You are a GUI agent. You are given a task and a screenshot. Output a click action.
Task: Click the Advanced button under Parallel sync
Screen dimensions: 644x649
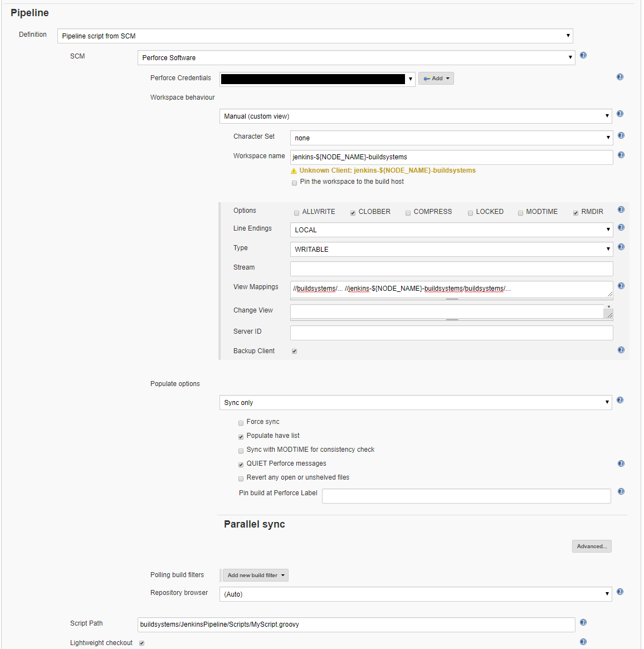tap(591, 546)
